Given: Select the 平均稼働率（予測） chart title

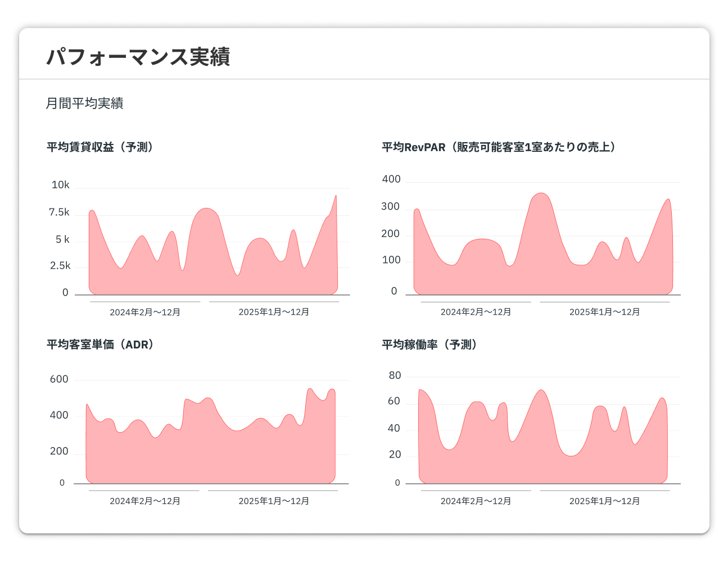Looking at the screenshot, I should pos(430,345).
